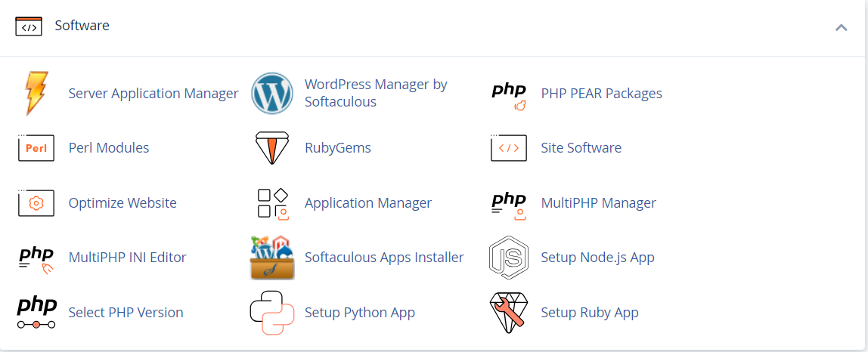Click the Server Application Manager lightning bolt icon
The height and width of the screenshot is (352, 868).
pyautogui.click(x=36, y=93)
